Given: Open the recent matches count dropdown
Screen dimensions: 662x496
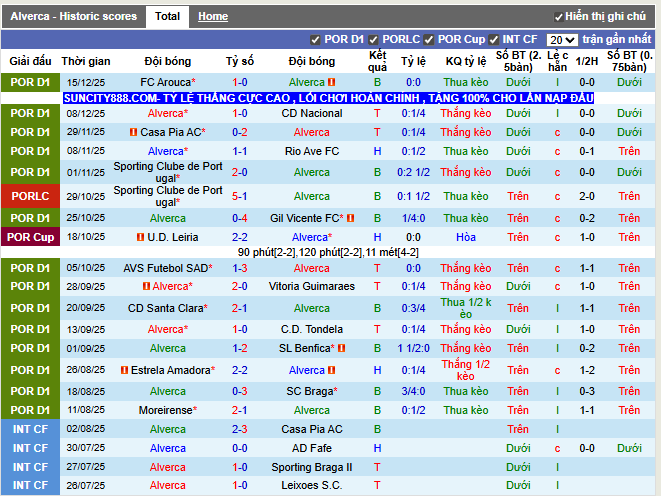Looking at the screenshot, I should (562, 40).
